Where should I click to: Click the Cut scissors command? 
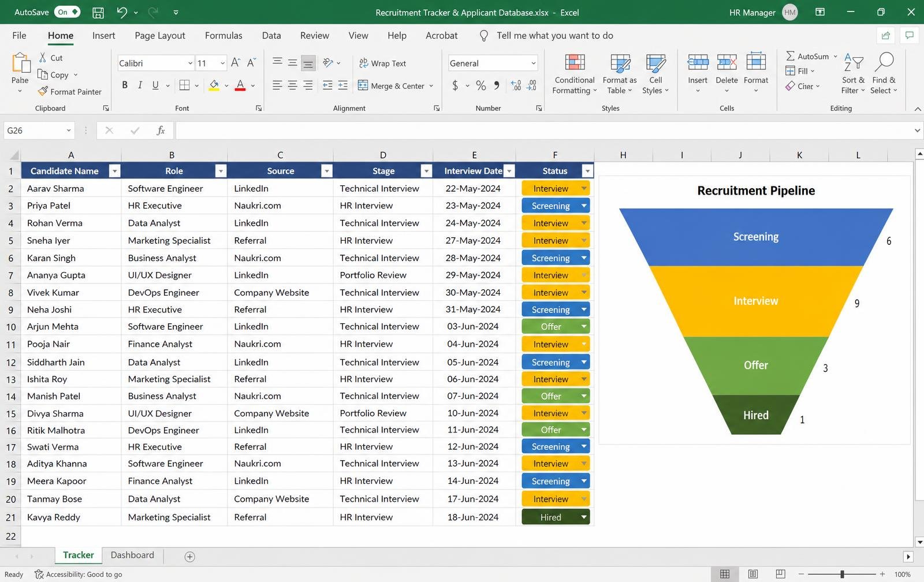(x=51, y=58)
